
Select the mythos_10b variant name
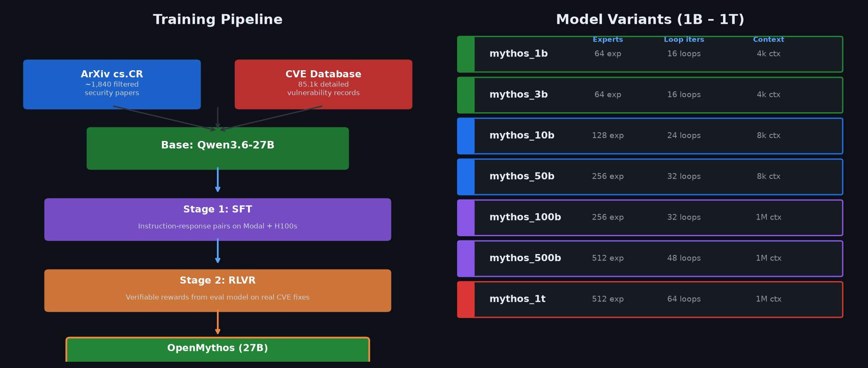[x=522, y=135]
